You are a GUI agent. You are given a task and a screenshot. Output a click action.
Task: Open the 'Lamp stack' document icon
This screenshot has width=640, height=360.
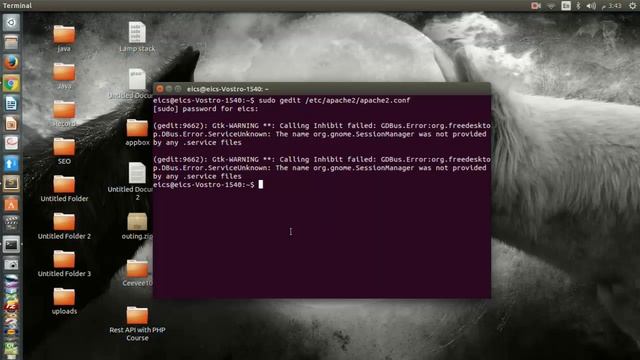pyautogui.click(x=137, y=37)
